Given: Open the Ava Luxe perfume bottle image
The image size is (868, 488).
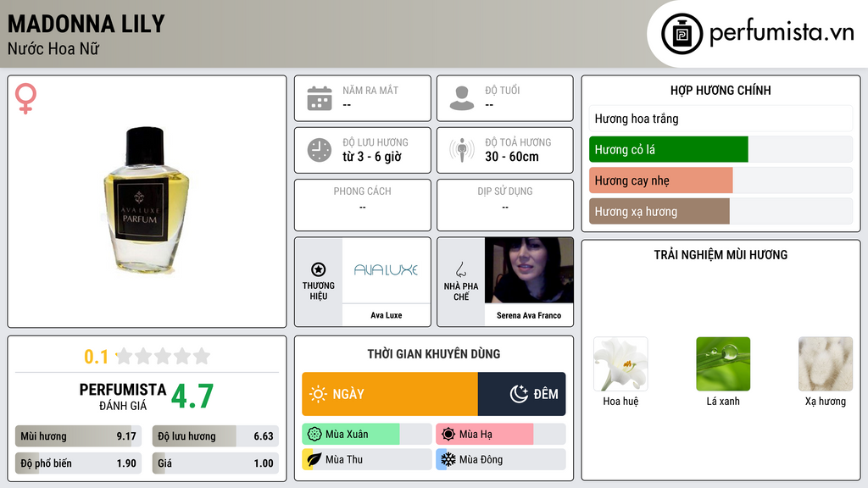Looking at the screenshot, I should (x=146, y=200).
